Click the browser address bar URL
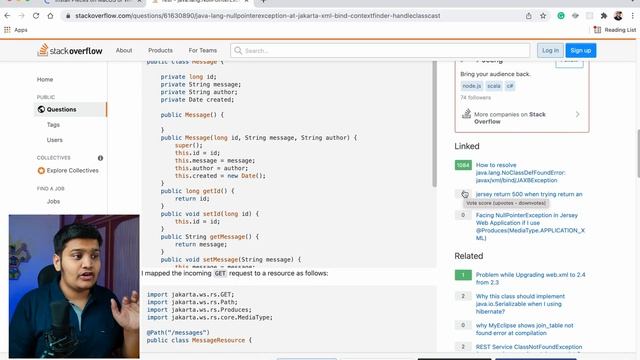640x360 pixels. [258, 16]
